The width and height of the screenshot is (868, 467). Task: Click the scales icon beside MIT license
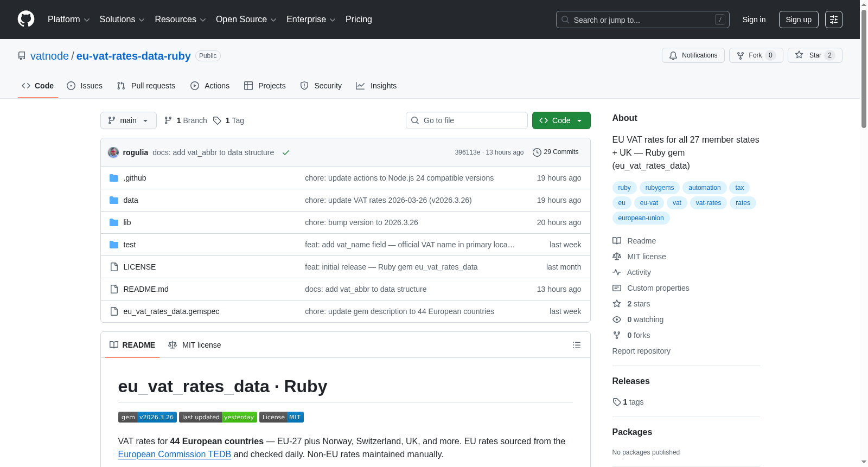[617, 257]
